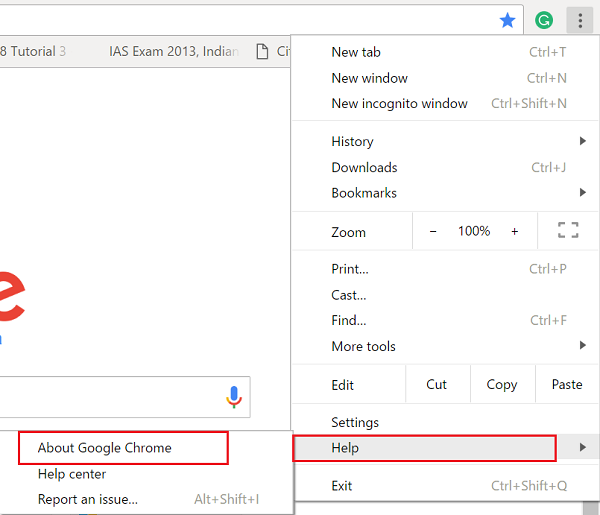Click the 100% zoom level value
Viewport: 600px width, 515px height.
(x=474, y=231)
